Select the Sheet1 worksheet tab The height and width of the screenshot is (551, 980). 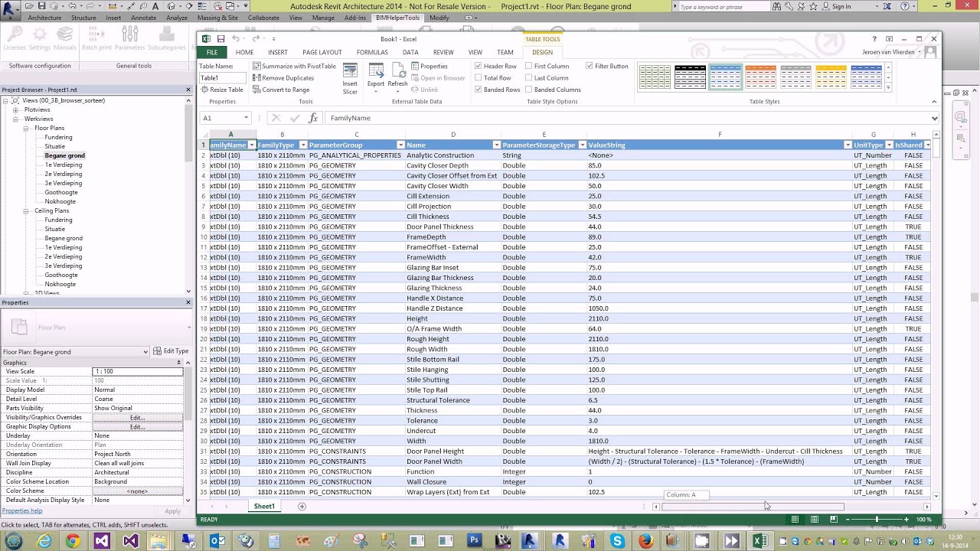click(264, 507)
